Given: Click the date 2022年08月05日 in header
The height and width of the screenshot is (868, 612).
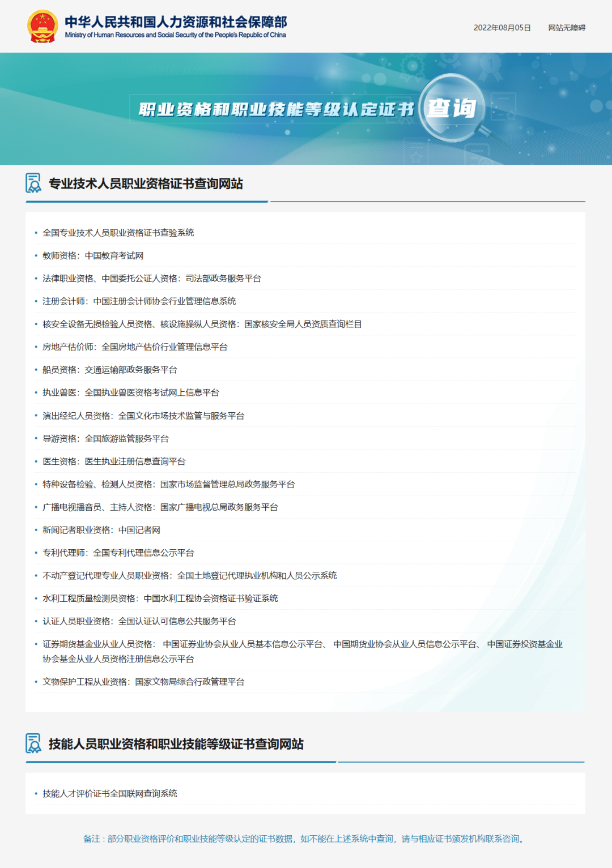Looking at the screenshot, I should pos(501,26).
